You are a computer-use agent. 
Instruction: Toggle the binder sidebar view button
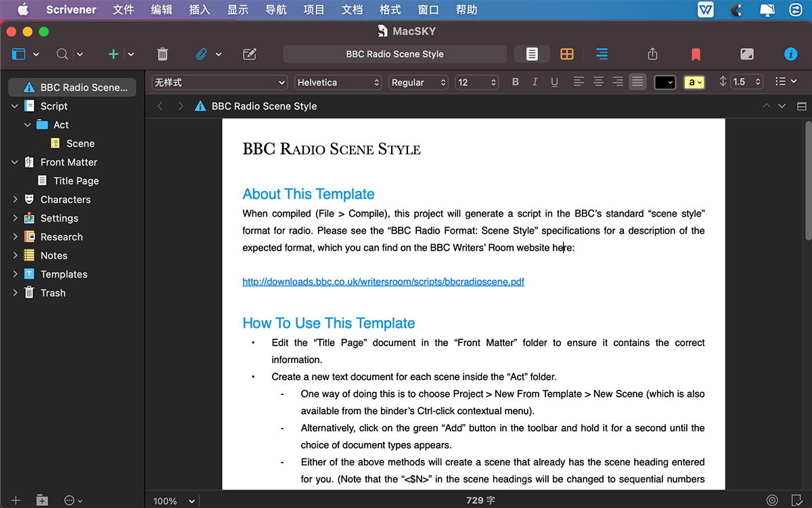pos(18,54)
